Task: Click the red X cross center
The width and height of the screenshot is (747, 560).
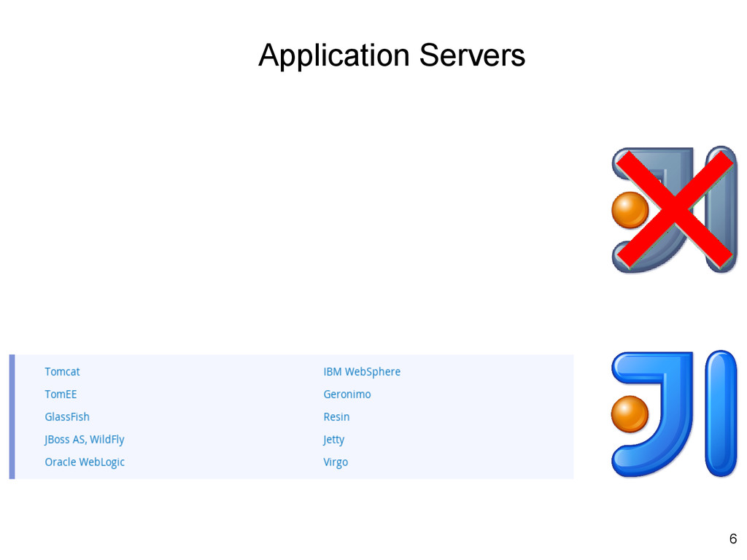Action: (675, 209)
